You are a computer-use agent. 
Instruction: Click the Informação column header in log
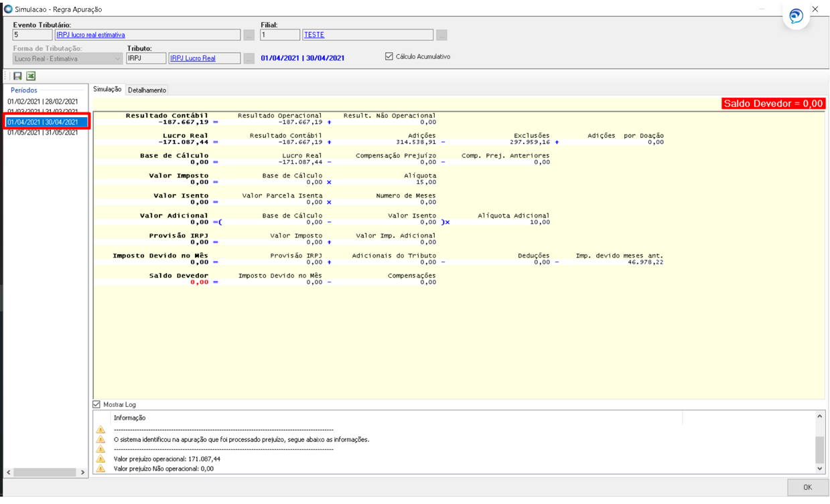coord(129,418)
